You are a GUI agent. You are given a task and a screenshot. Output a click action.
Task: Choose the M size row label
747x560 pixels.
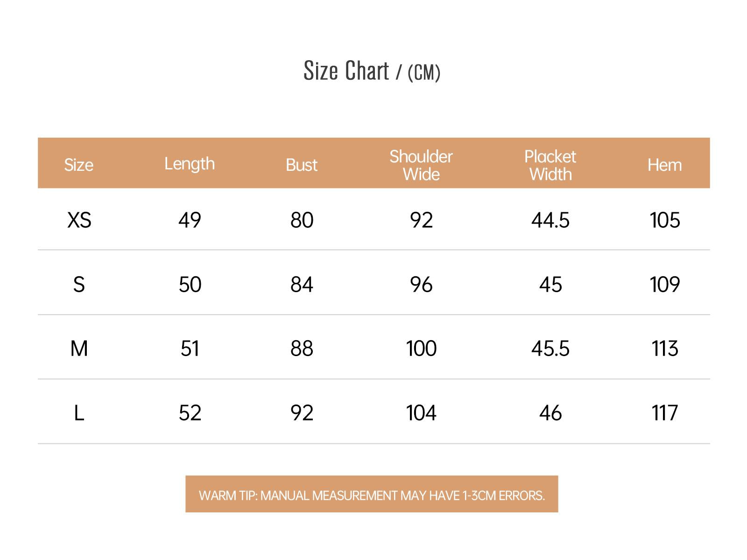[x=79, y=349]
